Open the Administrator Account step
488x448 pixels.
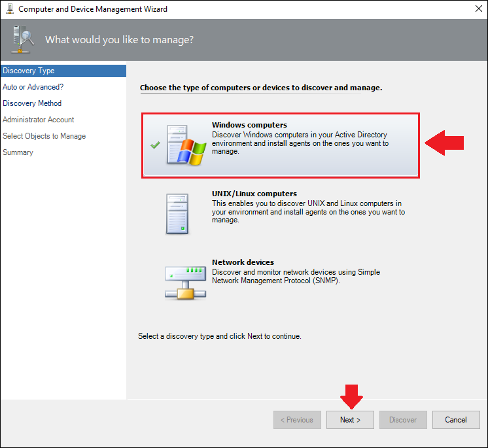click(x=39, y=120)
